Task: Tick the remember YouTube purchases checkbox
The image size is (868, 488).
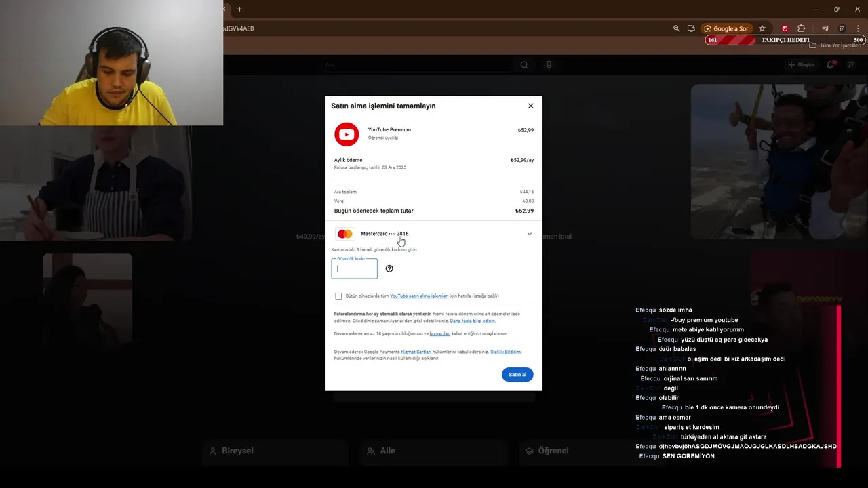Action: tap(338, 296)
